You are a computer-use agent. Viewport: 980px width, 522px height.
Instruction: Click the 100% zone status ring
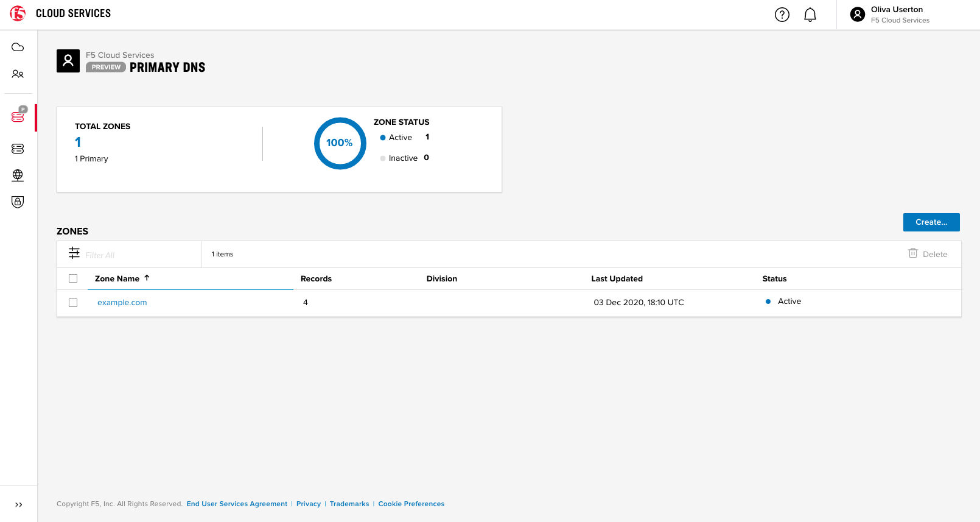340,143
